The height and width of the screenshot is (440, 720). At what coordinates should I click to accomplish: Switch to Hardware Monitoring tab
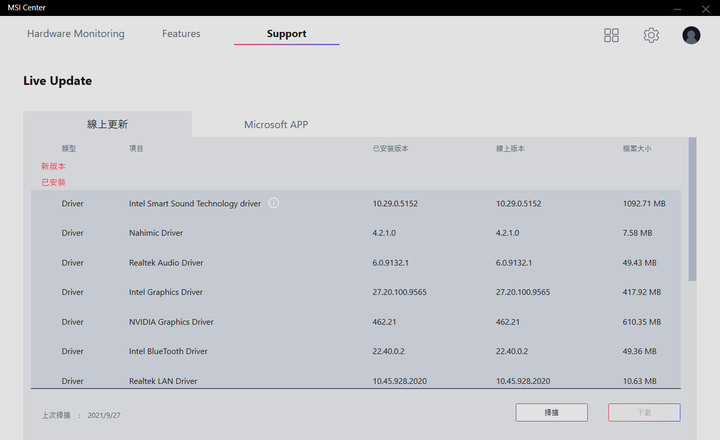[76, 34]
